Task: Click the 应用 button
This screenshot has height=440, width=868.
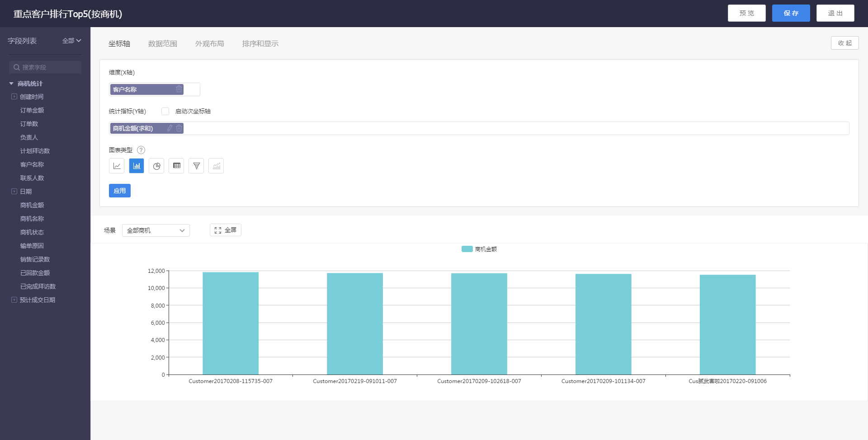Action: 120,191
